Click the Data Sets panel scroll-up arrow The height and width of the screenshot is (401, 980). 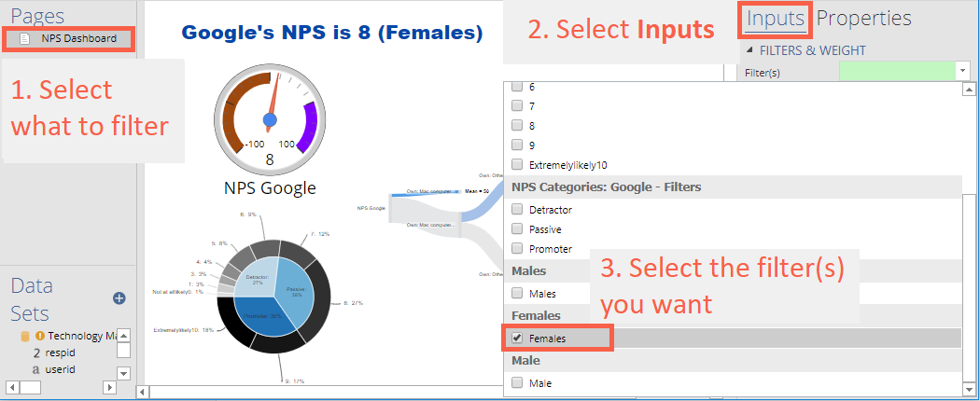click(x=124, y=336)
